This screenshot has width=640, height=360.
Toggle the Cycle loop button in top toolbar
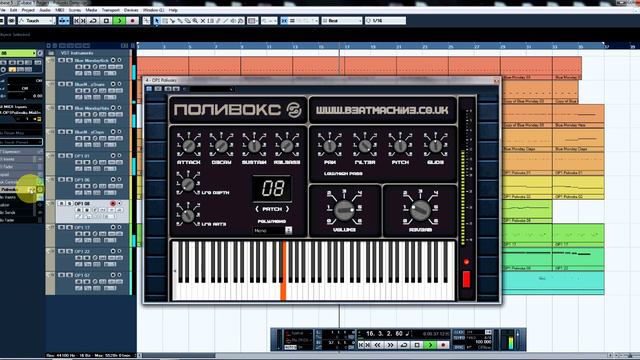click(93, 20)
